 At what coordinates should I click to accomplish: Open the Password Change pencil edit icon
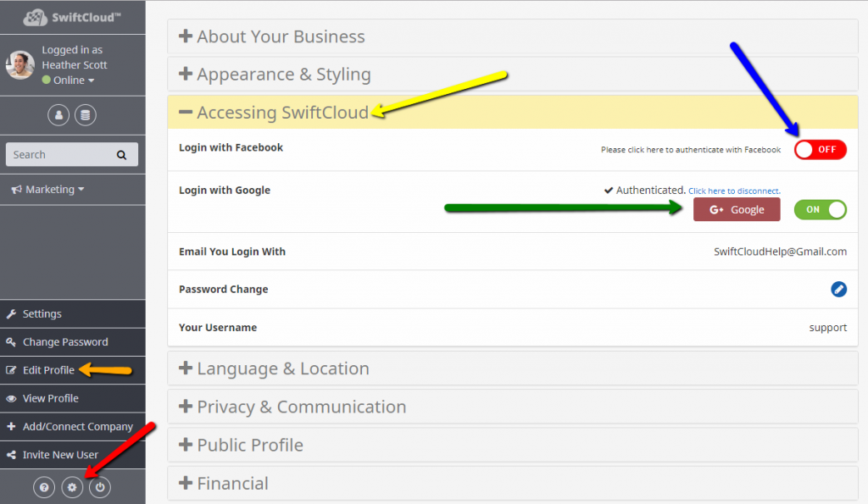click(838, 289)
